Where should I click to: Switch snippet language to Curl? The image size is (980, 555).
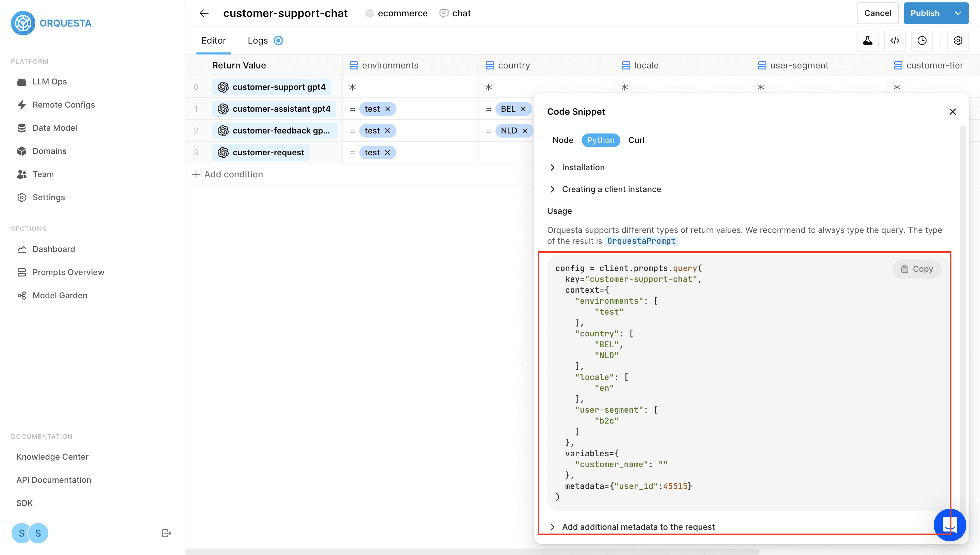(x=636, y=140)
